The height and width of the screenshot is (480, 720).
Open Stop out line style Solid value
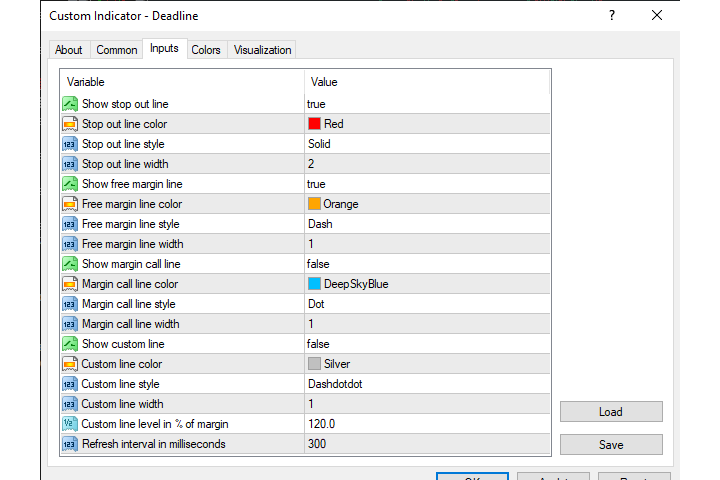pyautogui.click(x=427, y=144)
